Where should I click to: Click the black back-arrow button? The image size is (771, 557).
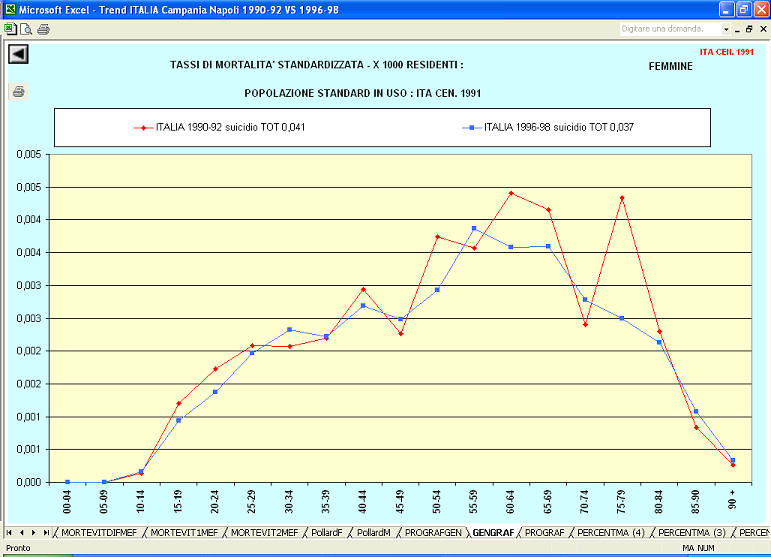[18, 54]
